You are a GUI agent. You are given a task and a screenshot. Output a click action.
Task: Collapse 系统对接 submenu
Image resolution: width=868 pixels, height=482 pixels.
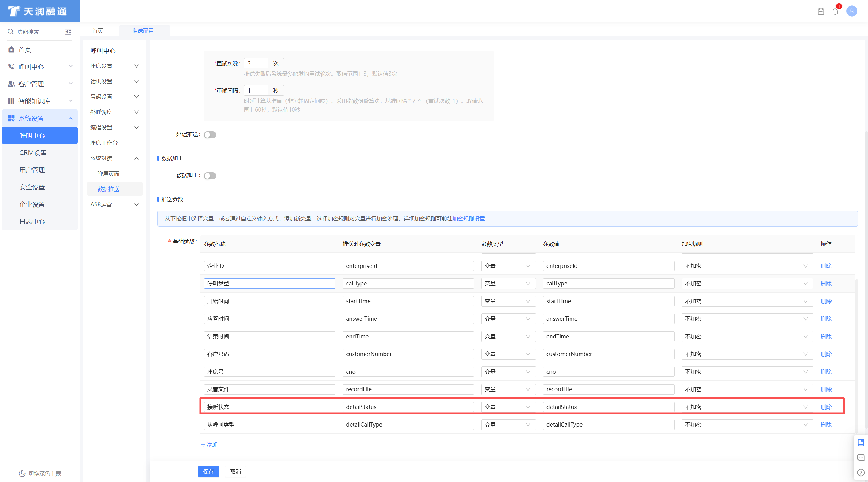[137, 158]
